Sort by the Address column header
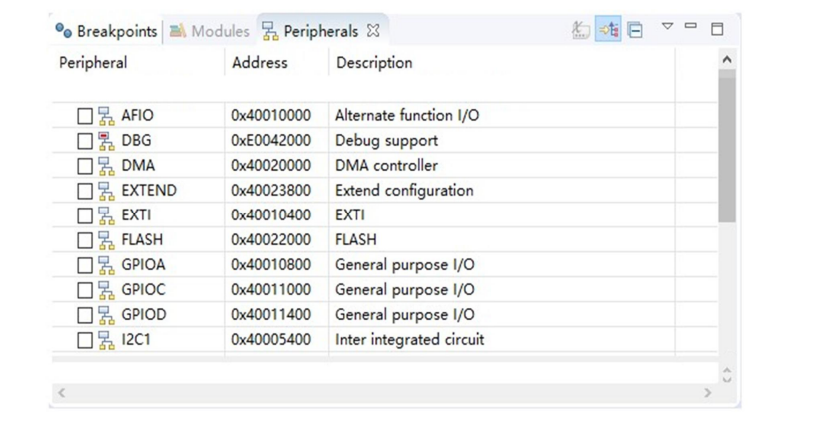The height and width of the screenshot is (431, 819). (x=260, y=63)
